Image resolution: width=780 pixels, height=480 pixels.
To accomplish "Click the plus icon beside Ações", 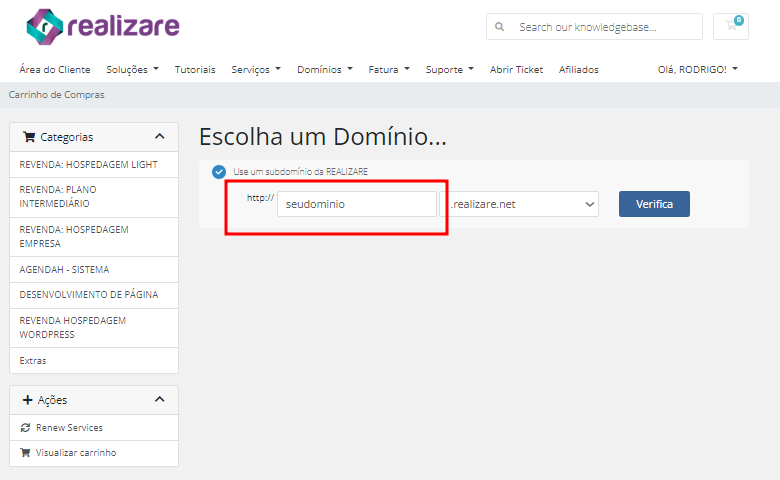I will coord(28,400).
